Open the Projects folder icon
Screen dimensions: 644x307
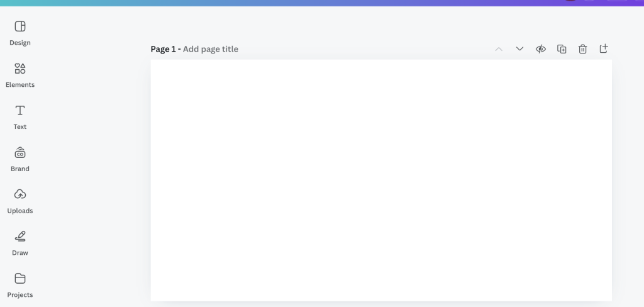click(x=20, y=279)
